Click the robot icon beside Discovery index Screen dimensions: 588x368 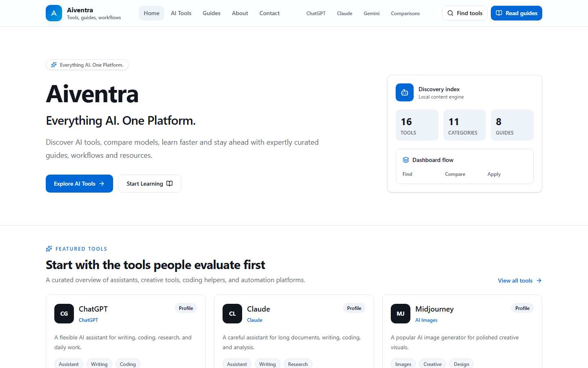(x=405, y=92)
